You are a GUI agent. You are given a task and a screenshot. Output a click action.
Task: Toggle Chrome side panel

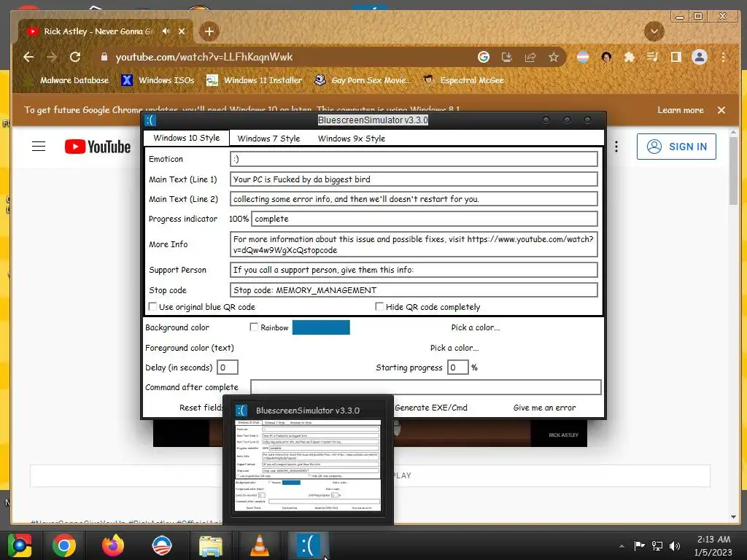coord(676,57)
